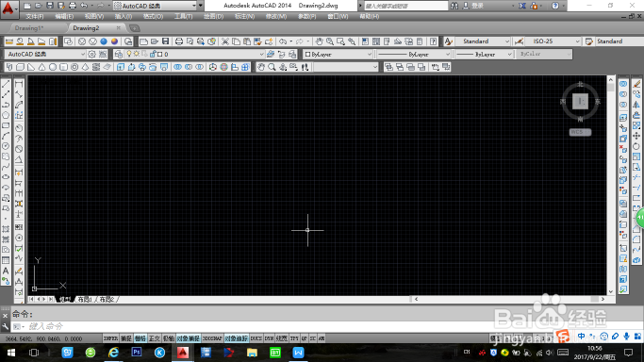Screen dimensions: 644x362
Task: Open the Standard text style dropdown
Action: [507, 41]
